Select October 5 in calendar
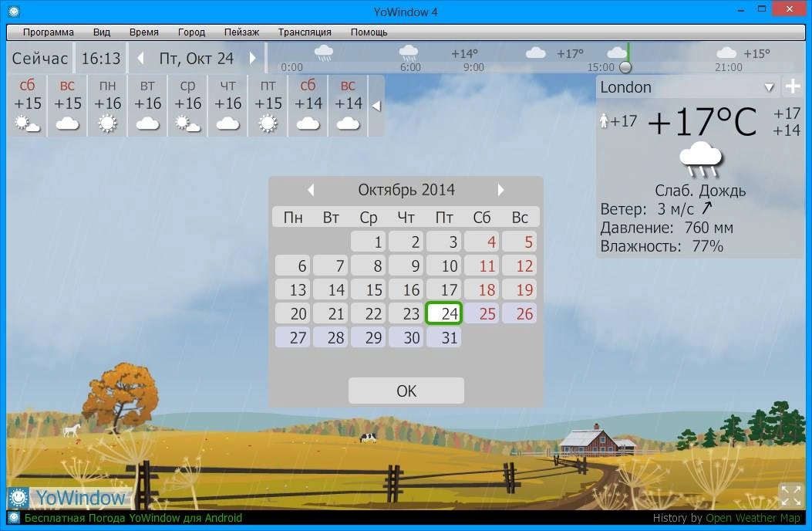This screenshot has height=531, width=812. pos(520,242)
